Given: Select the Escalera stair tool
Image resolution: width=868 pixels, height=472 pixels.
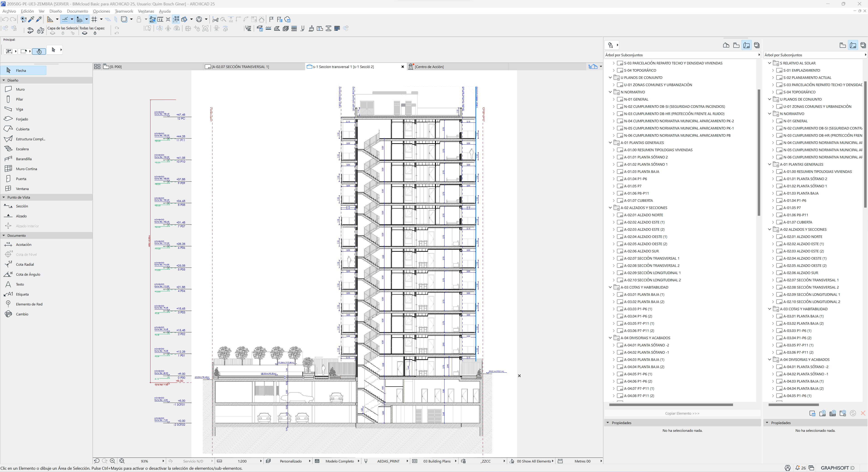Looking at the screenshot, I should (22, 149).
